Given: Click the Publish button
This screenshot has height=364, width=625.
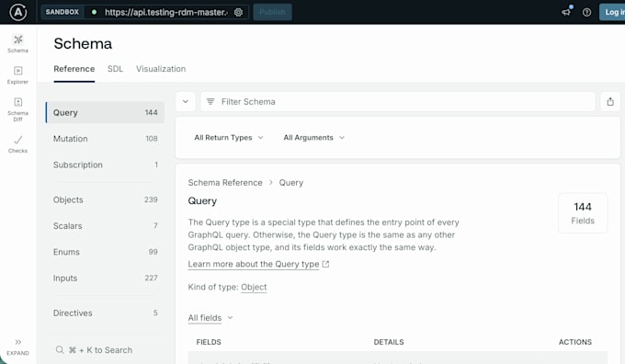Looking at the screenshot, I should pyautogui.click(x=273, y=12).
